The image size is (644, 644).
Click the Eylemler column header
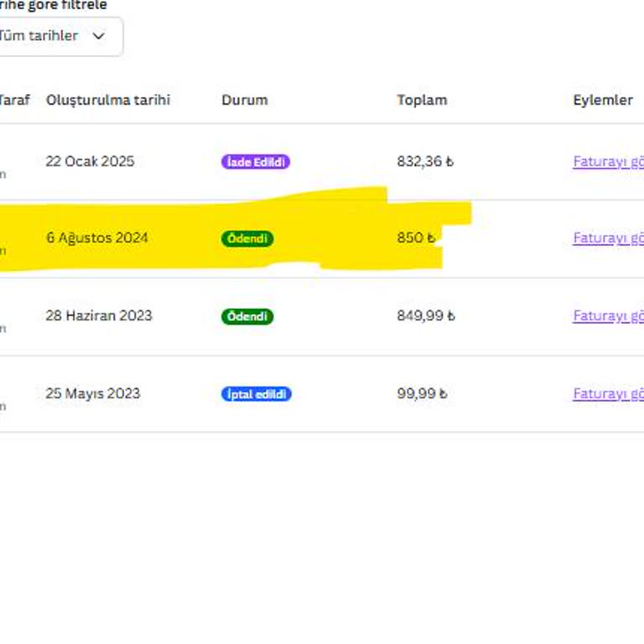tap(603, 100)
